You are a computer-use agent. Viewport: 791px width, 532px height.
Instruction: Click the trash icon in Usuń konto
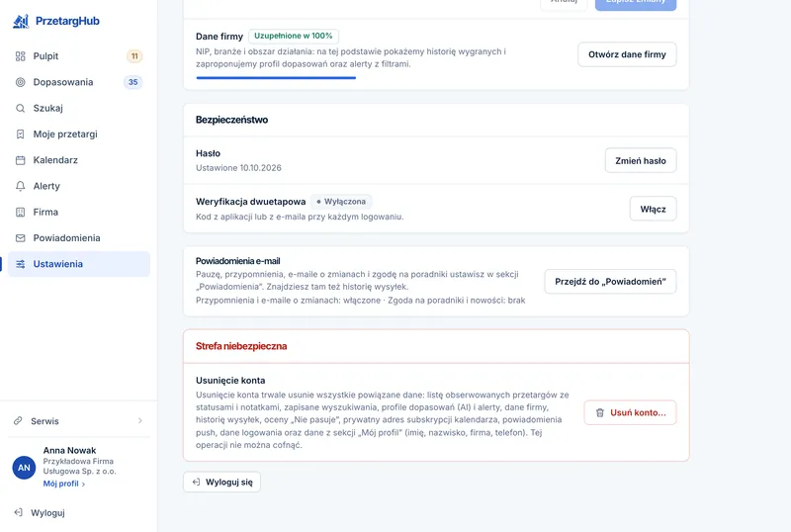(x=600, y=412)
